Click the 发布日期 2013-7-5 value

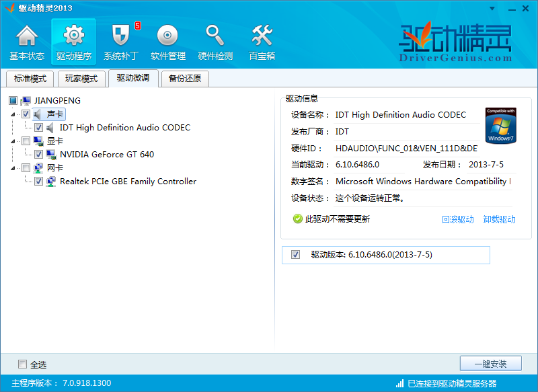(x=486, y=165)
